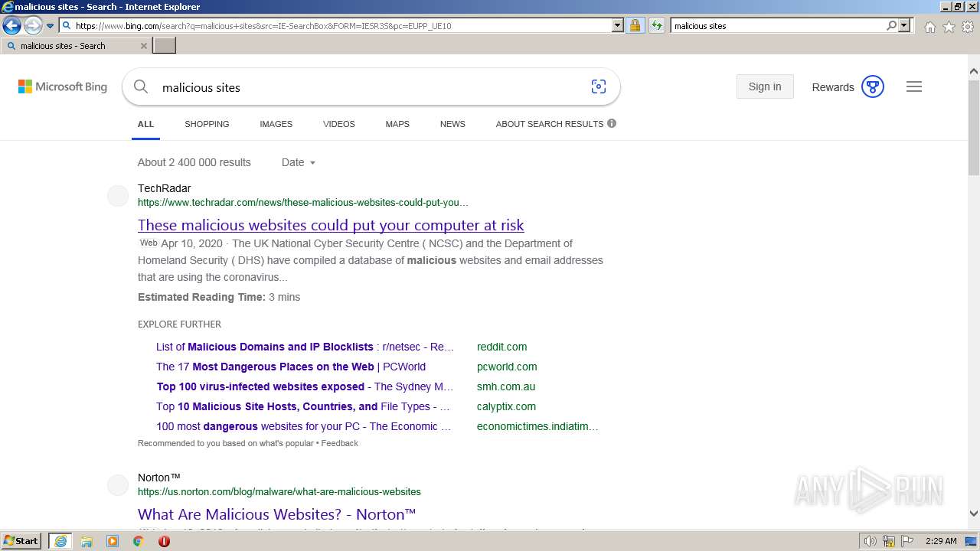Click the page scroll down arrow
The width and height of the screenshot is (980, 551).
(973, 514)
